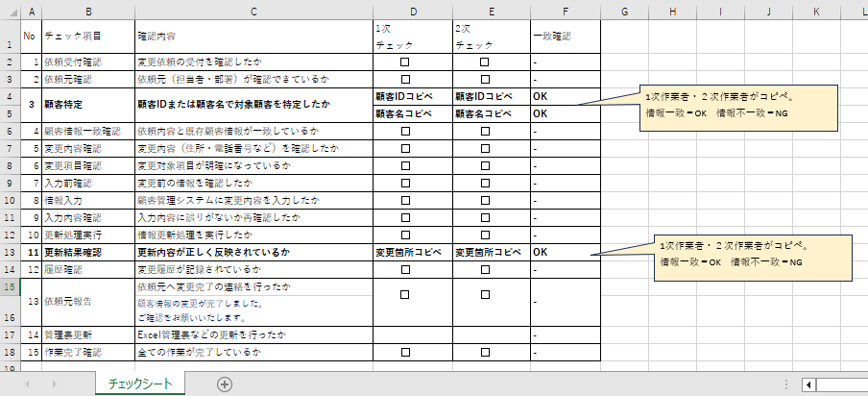
Task: Select column E header
Action: [491, 12]
